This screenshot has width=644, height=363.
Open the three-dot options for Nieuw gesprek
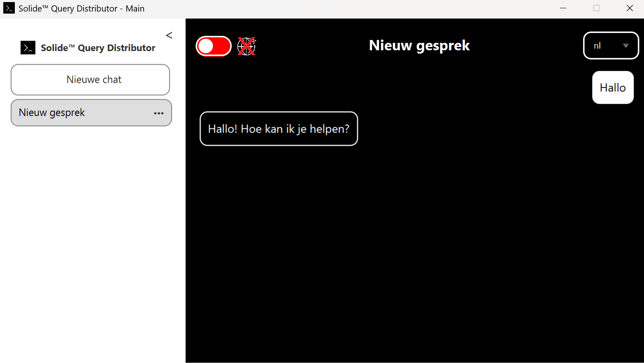tap(159, 113)
